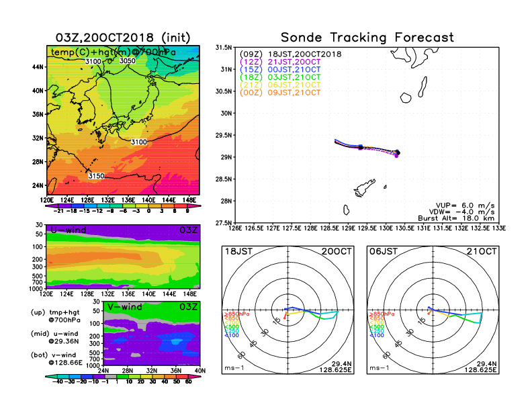
Task: Click the "03Z,20OCT2018 (init)" heading
Action: [x=123, y=36]
